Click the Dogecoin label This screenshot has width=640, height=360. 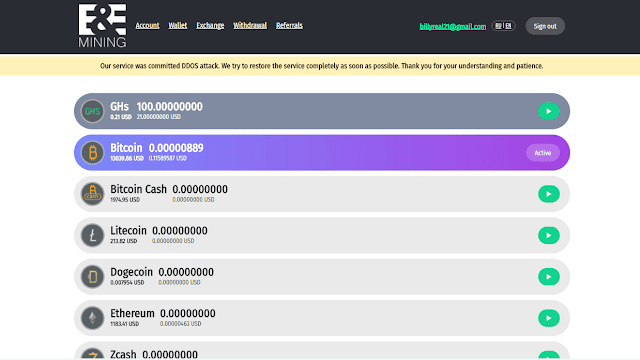(x=131, y=272)
